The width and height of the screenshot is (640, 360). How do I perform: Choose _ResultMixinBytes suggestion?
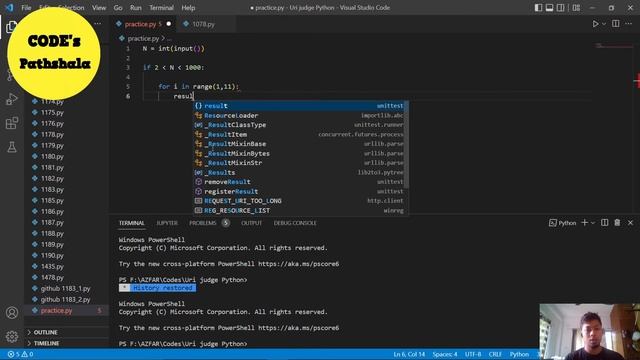coord(299,153)
